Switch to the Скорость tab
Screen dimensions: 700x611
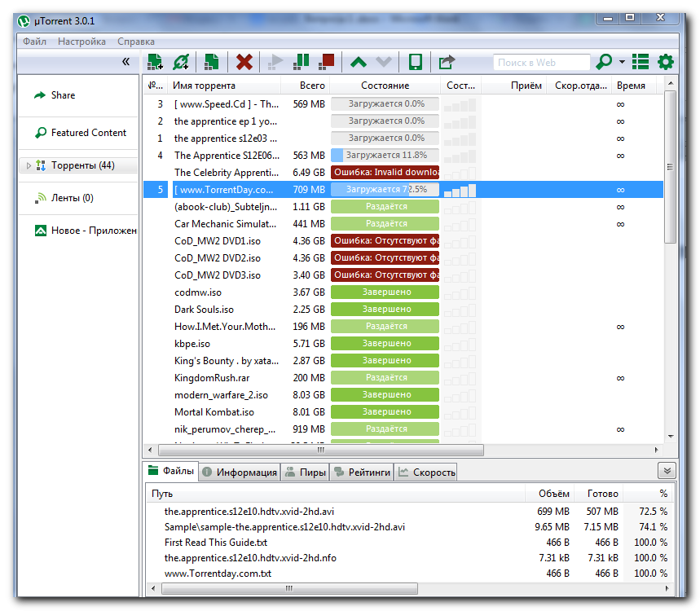pos(426,473)
